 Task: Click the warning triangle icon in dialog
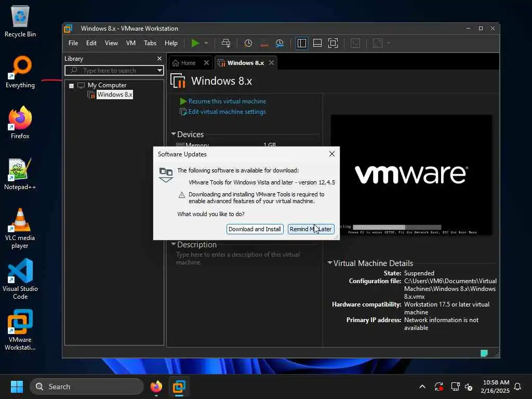182,195
